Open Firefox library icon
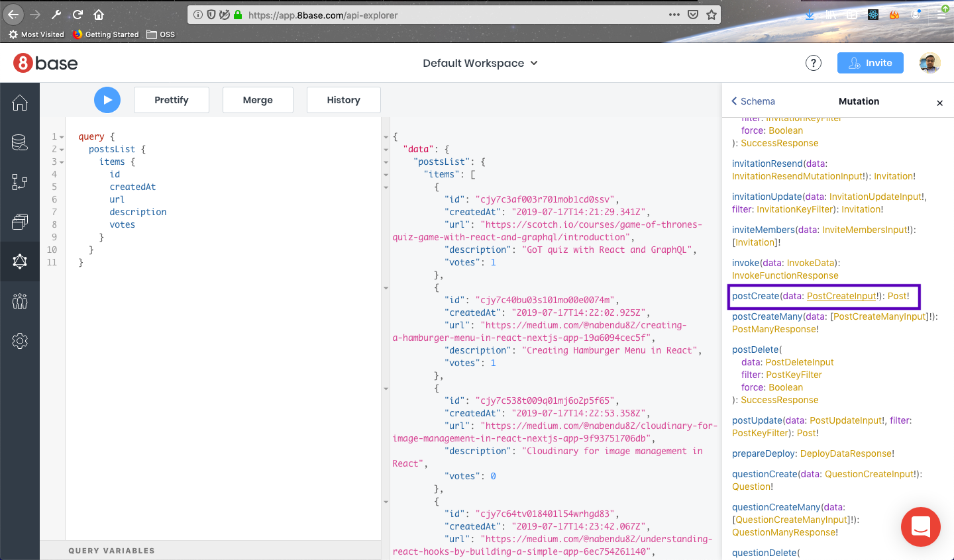Viewport: 954px width, 560px height. 831,15
